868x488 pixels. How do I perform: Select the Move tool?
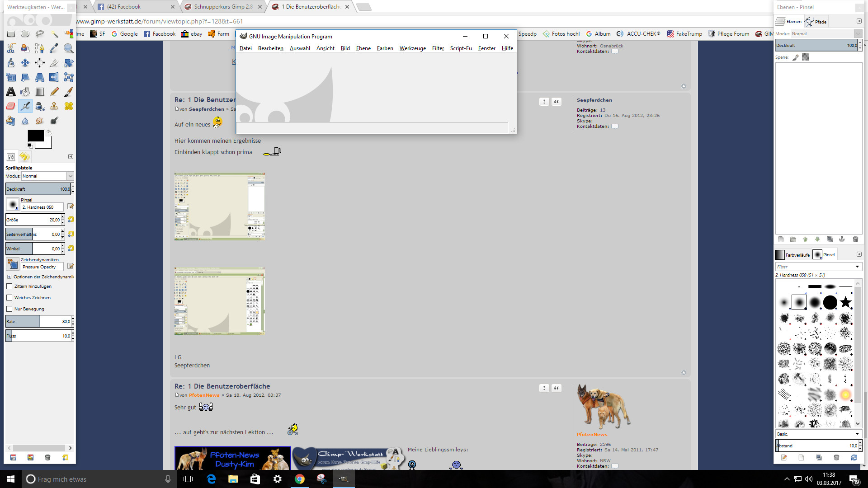tap(25, 63)
